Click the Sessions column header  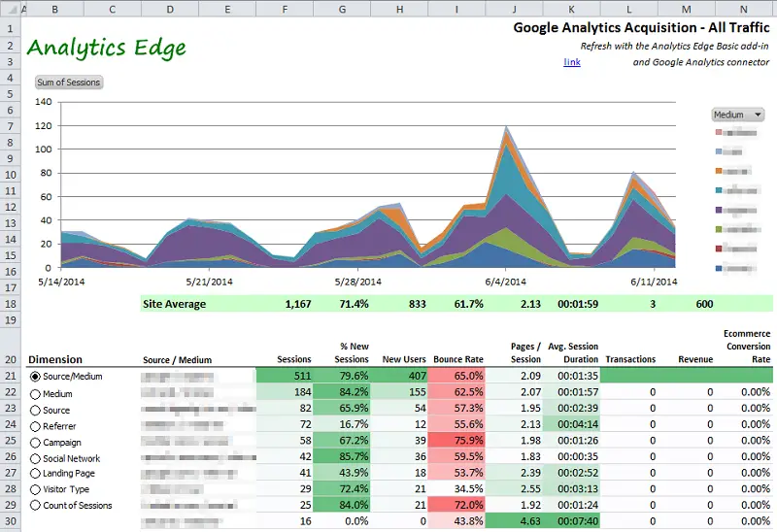click(x=294, y=359)
